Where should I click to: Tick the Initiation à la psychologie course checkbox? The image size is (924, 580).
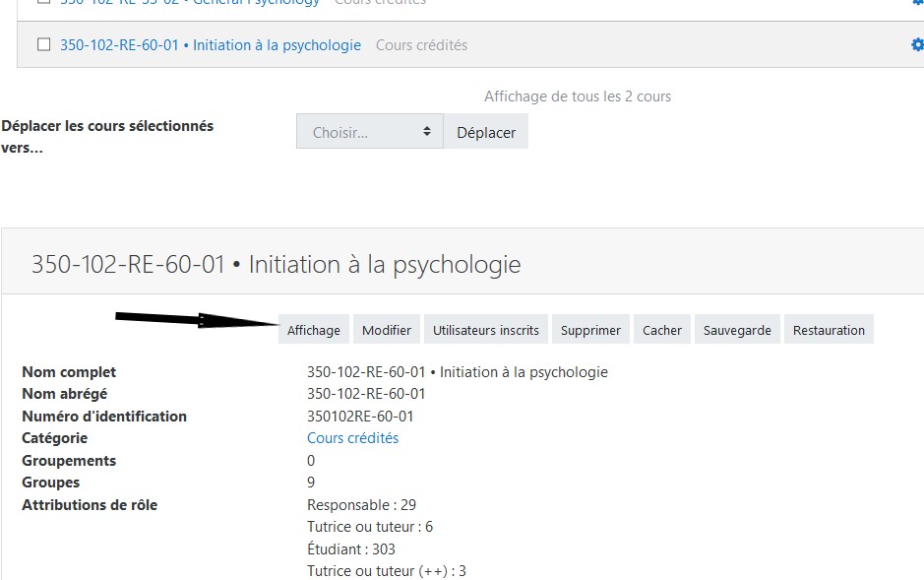(x=43, y=44)
